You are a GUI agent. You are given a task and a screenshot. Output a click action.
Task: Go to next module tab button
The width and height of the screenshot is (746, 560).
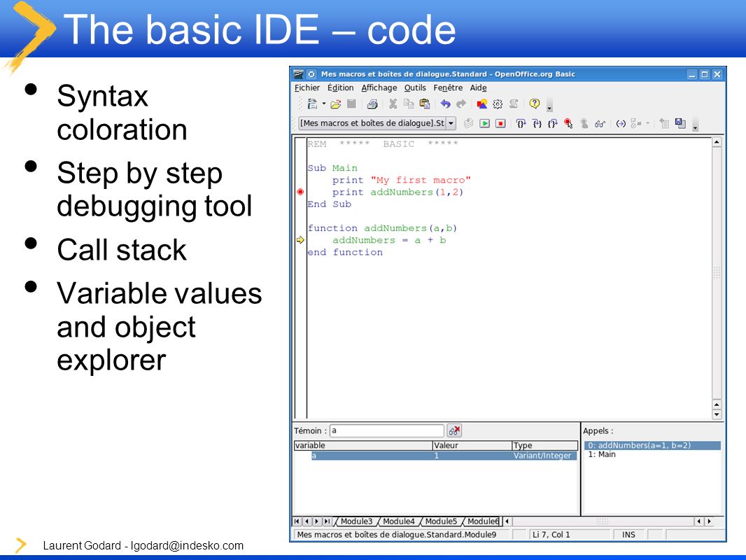point(317,521)
